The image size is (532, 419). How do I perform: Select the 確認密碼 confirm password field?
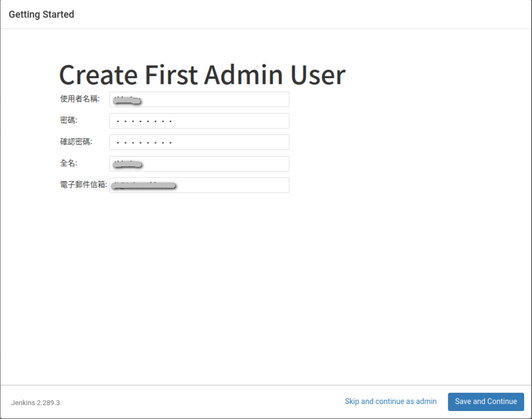pyautogui.click(x=199, y=142)
